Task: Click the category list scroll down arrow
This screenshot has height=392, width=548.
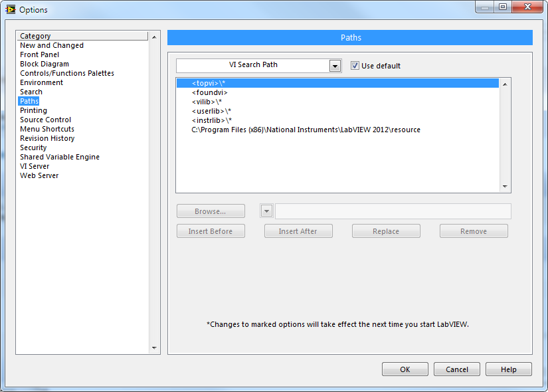Action: point(154,348)
